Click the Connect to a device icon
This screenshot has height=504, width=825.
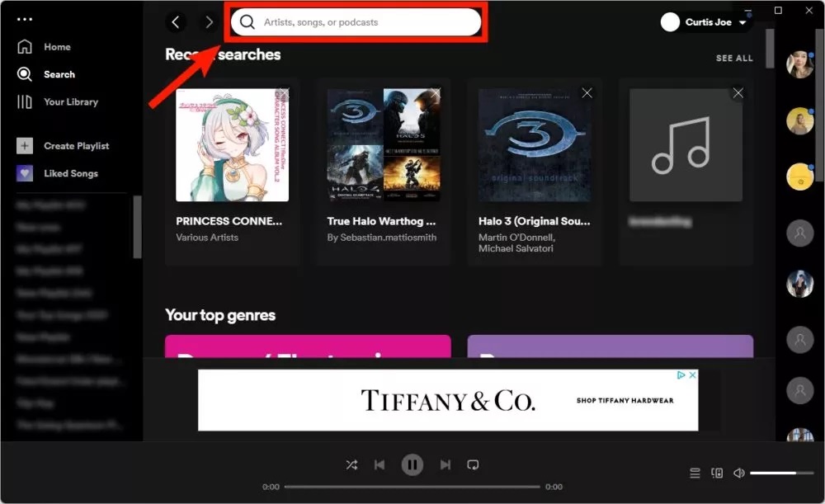coord(717,473)
